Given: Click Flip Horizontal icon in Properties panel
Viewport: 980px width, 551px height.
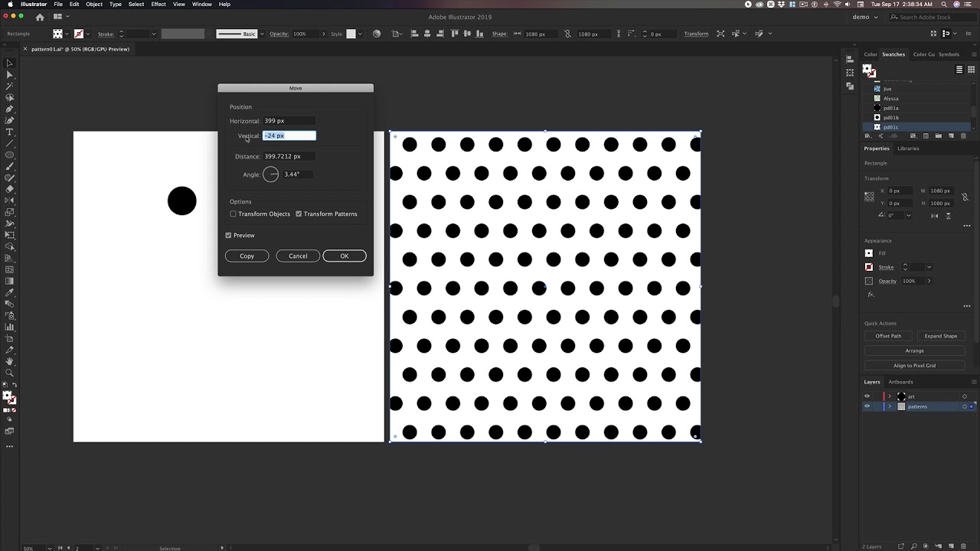Looking at the screenshot, I should 936,216.
